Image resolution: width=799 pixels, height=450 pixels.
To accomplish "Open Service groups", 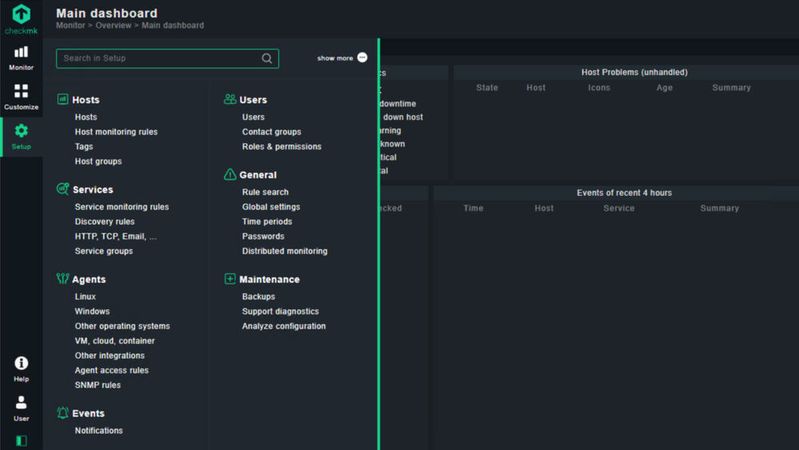I will [x=104, y=251].
